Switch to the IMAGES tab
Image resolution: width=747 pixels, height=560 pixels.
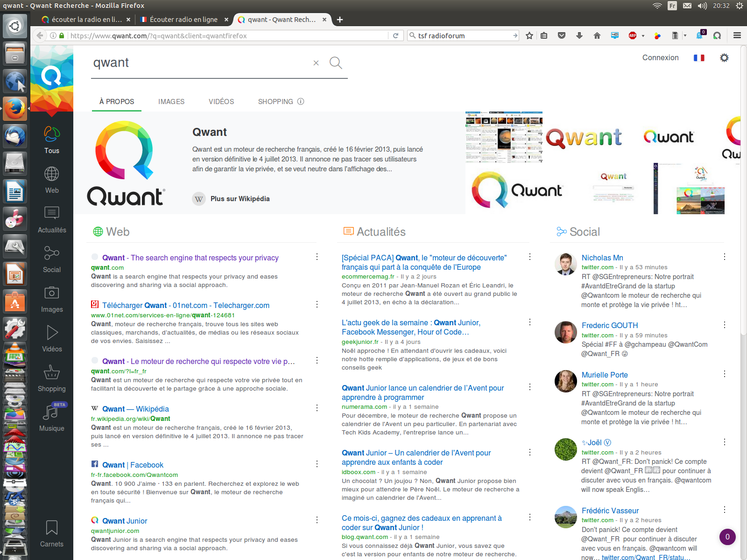click(171, 101)
